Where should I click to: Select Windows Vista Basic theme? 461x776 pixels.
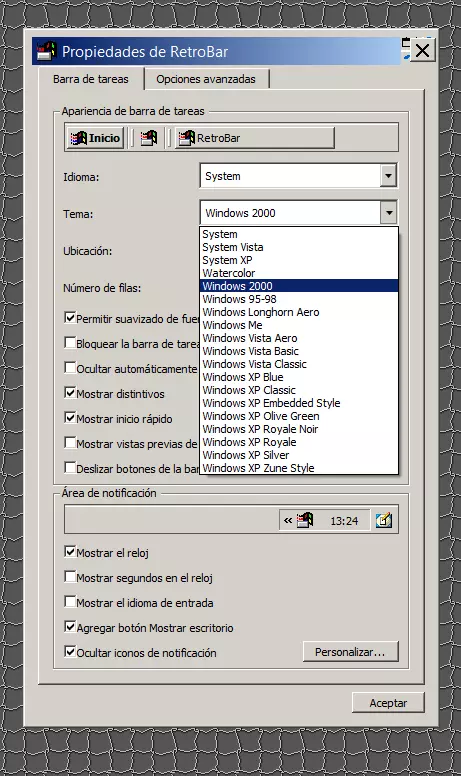(299, 351)
